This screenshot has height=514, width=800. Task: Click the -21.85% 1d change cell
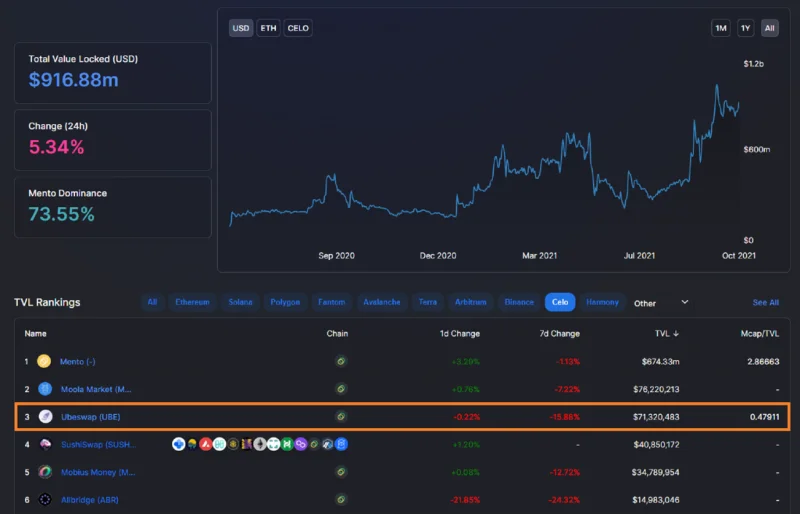click(465, 500)
